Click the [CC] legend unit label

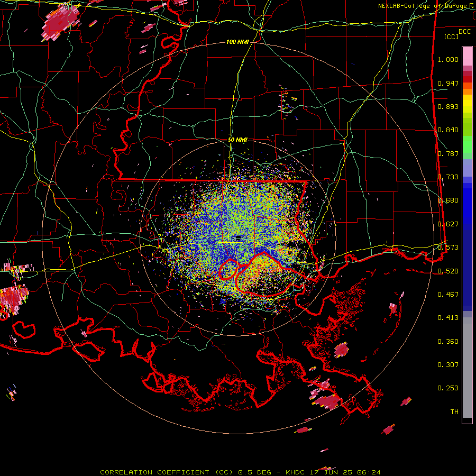coord(452,36)
